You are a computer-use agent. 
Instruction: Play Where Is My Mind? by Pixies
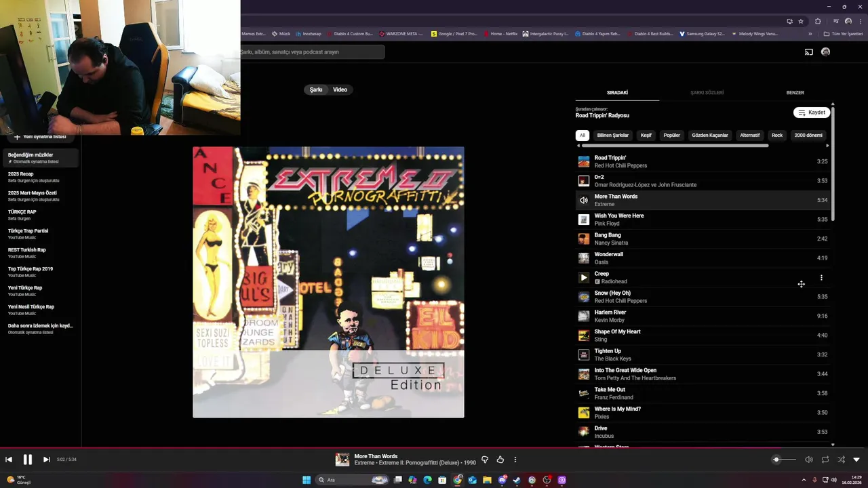coord(702,413)
